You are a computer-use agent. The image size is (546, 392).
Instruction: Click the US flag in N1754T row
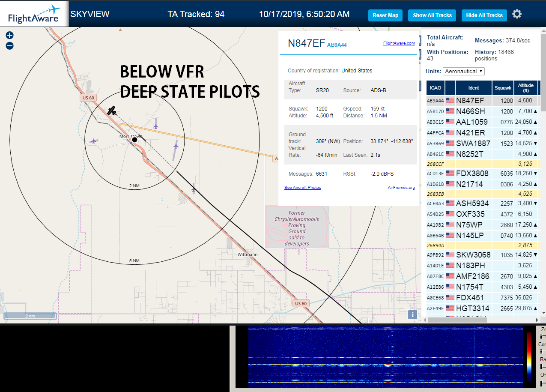tap(450, 287)
